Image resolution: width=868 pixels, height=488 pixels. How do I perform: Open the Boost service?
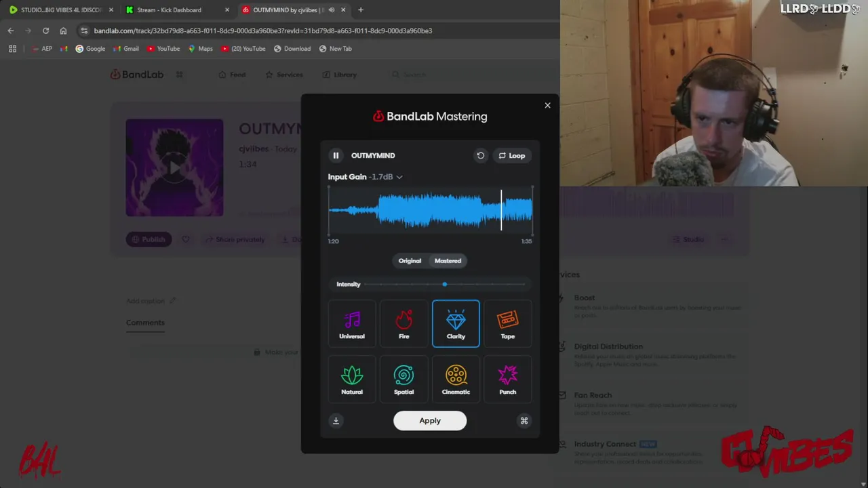[x=585, y=298]
